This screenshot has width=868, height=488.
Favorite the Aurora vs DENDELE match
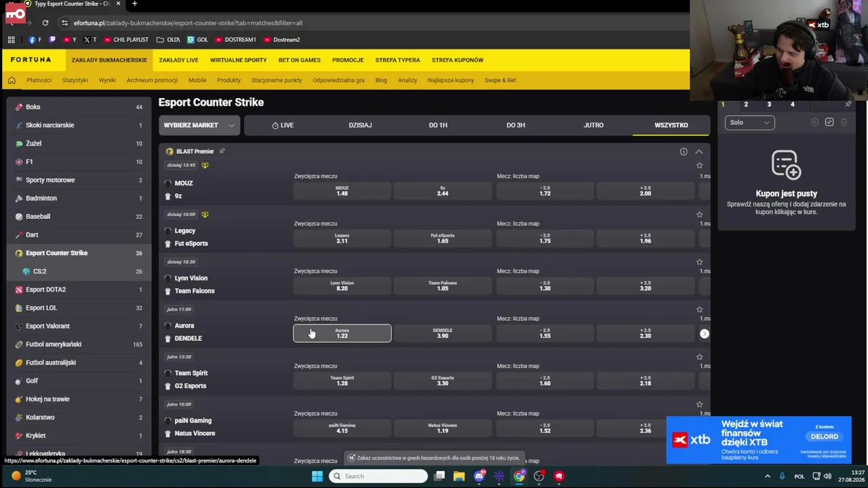click(700, 309)
